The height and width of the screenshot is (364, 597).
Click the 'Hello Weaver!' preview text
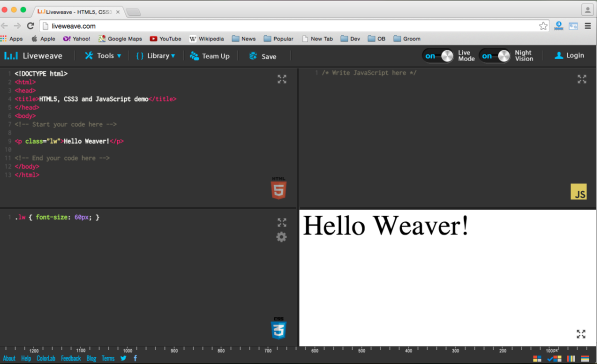[385, 226]
